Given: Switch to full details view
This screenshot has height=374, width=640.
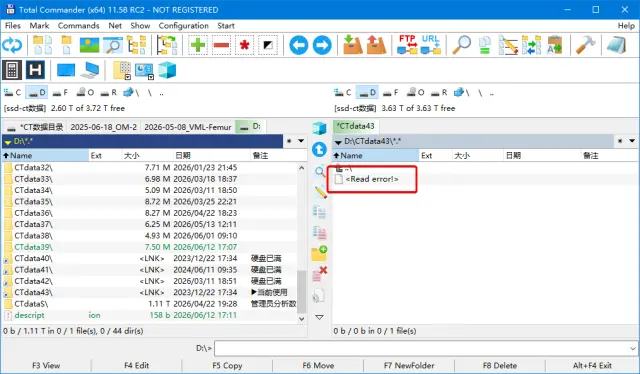Looking at the screenshot, I should pos(67,45).
